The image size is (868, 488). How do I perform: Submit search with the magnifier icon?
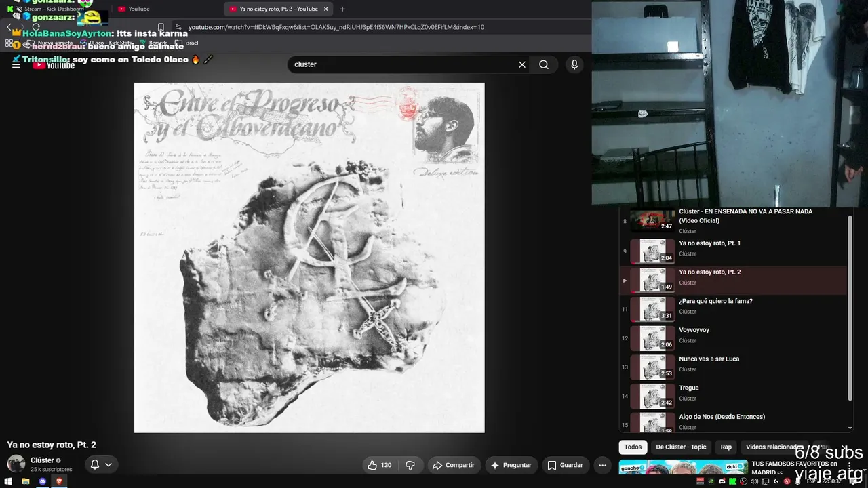tap(544, 64)
